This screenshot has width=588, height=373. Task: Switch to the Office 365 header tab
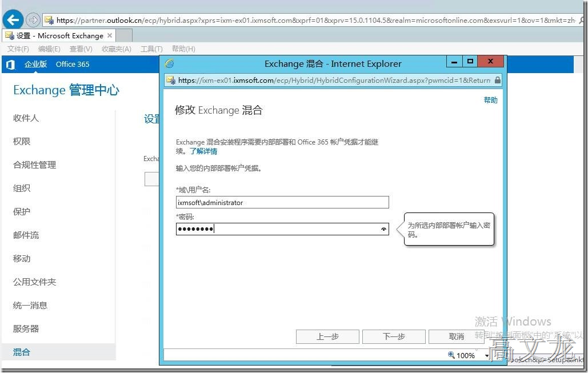(x=73, y=64)
